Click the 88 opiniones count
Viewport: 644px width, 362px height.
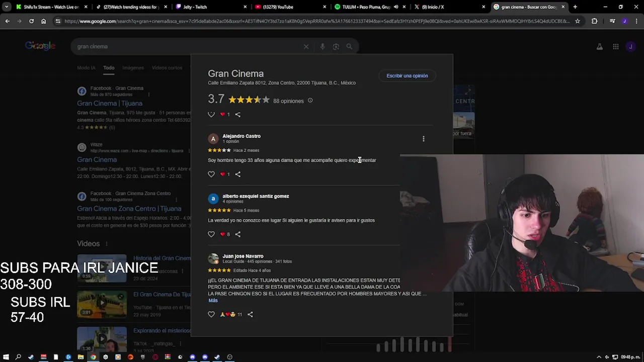pos(288,101)
